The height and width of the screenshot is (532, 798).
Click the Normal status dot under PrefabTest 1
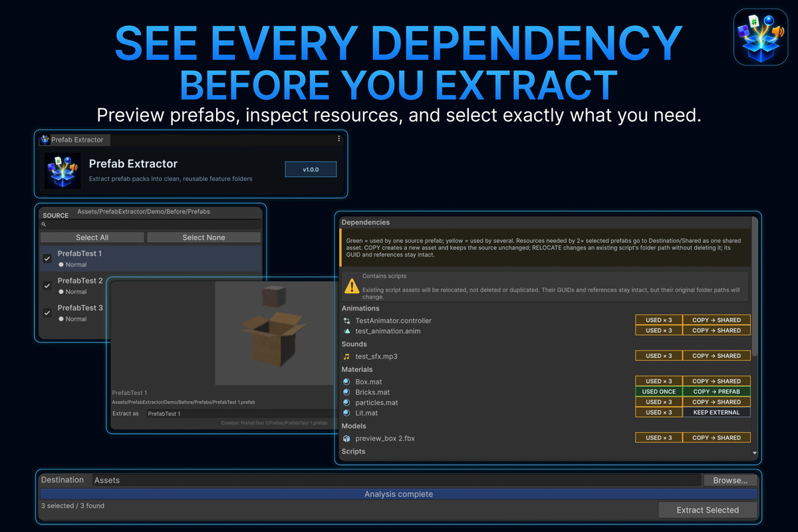[61, 265]
